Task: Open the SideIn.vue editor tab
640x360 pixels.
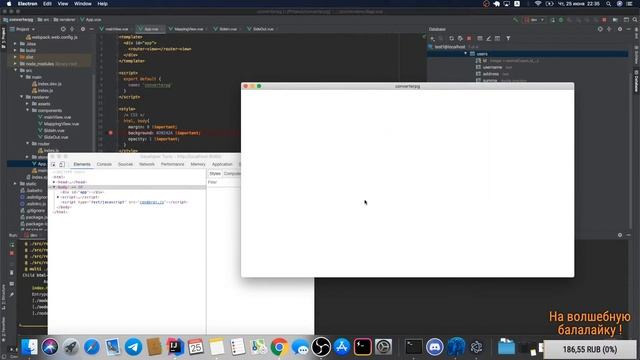Action: (226, 29)
